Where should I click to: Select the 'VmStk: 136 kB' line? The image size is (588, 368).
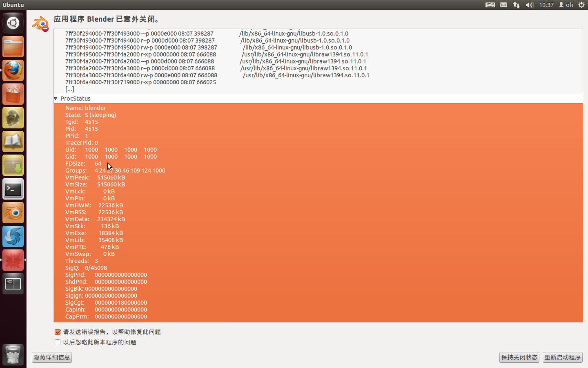[92, 226]
